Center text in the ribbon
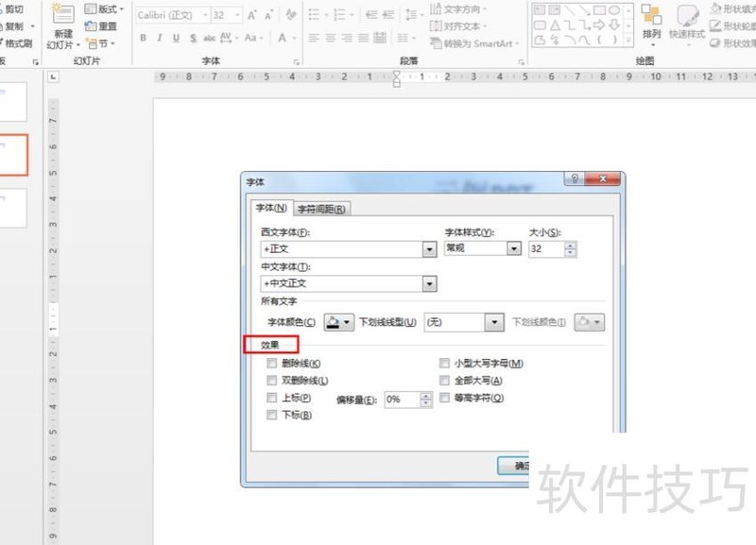This screenshot has width=756, height=545. click(331, 38)
